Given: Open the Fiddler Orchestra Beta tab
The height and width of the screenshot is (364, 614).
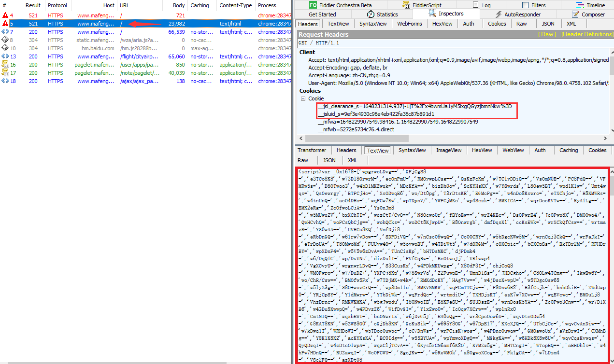Looking at the screenshot, I should (x=340, y=5).
